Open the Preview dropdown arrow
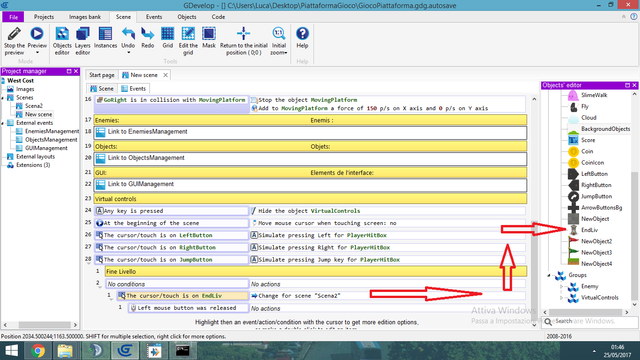 pyautogui.click(x=37, y=53)
